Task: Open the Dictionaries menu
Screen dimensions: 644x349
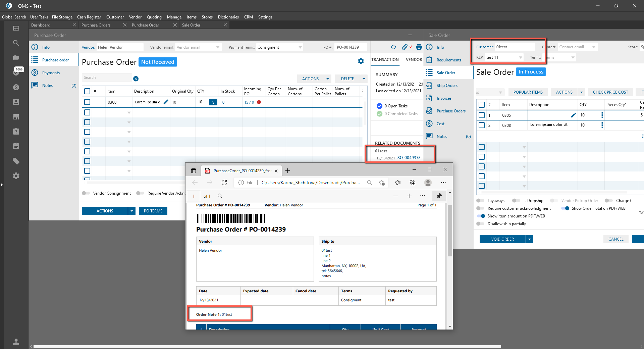Action: pos(228,17)
